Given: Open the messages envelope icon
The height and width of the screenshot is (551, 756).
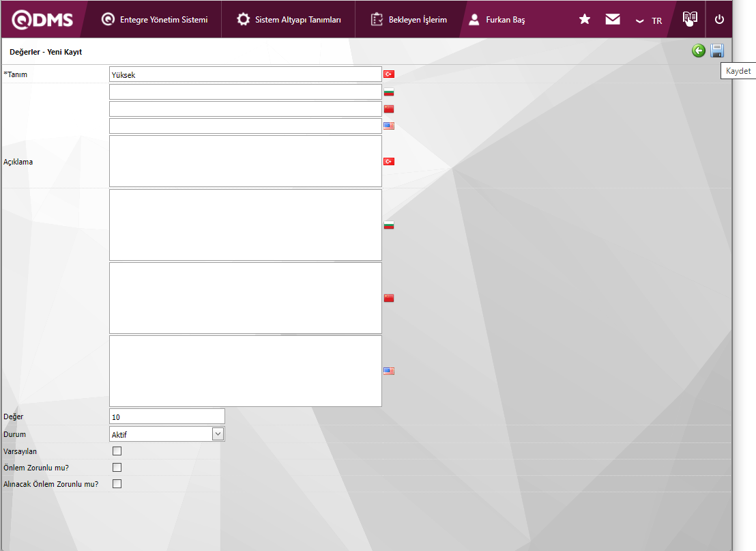Looking at the screenshot, I should (x=612, y=19).
